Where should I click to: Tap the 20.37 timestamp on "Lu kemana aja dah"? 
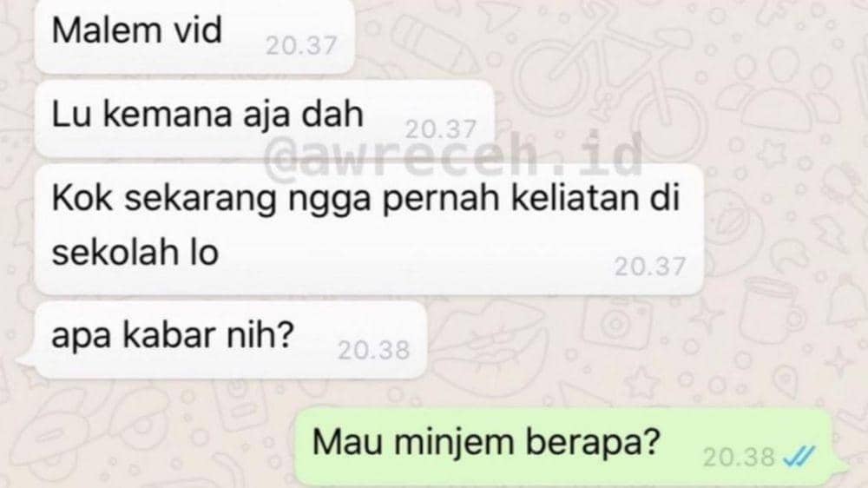pos(441,129)
